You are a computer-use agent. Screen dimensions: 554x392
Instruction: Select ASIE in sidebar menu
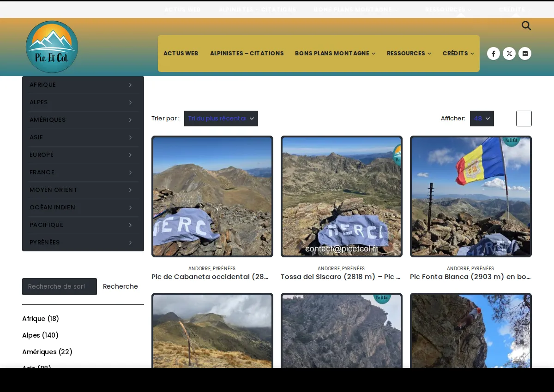click(x=36, y=137)
